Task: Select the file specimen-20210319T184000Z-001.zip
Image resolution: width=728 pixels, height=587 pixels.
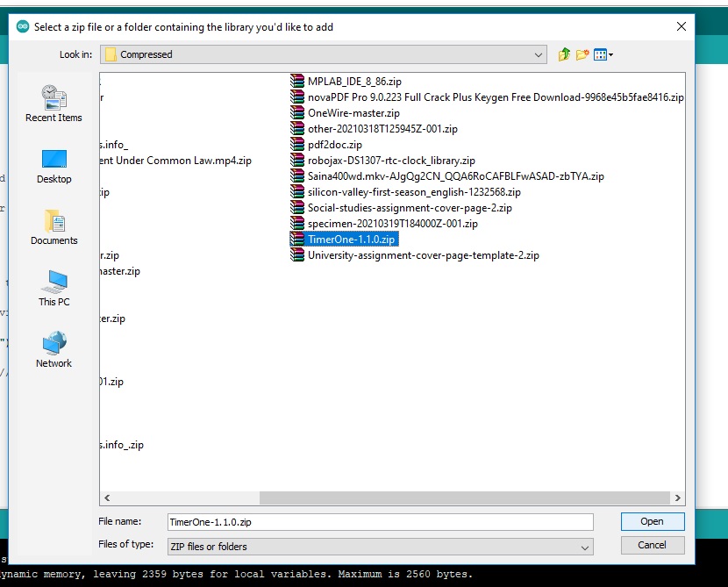Action: point(393,224)
